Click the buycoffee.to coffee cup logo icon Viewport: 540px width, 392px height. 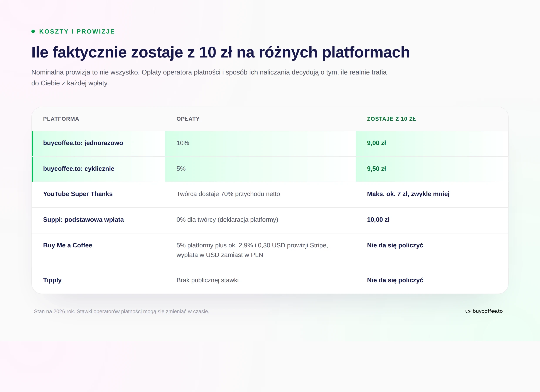(x=468, y=311)
